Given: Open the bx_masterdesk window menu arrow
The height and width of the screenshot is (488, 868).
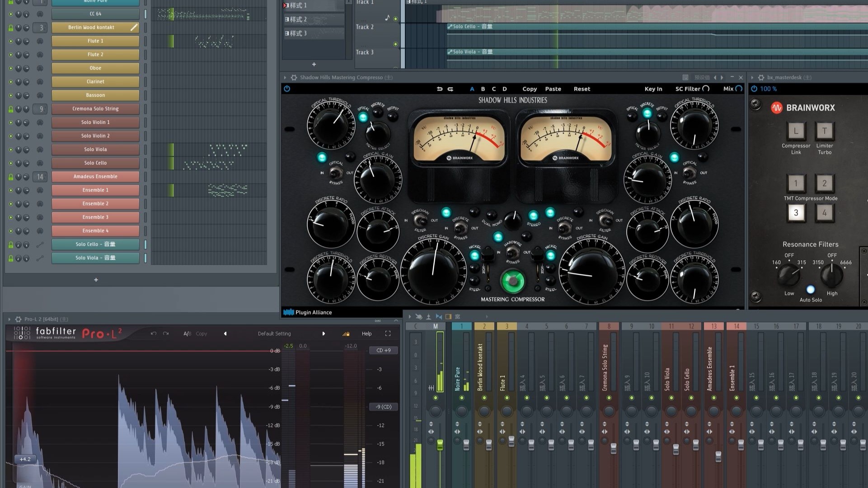Looking at the screenshot, I should [x=752, y=78].
